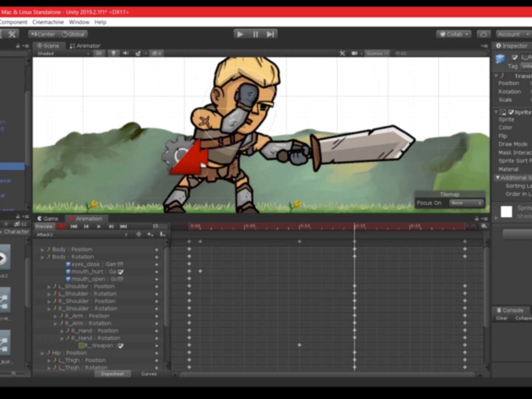The image size is (532, 399).
Task: Switch to the Animator tab
Action: (x=85, y=46)
